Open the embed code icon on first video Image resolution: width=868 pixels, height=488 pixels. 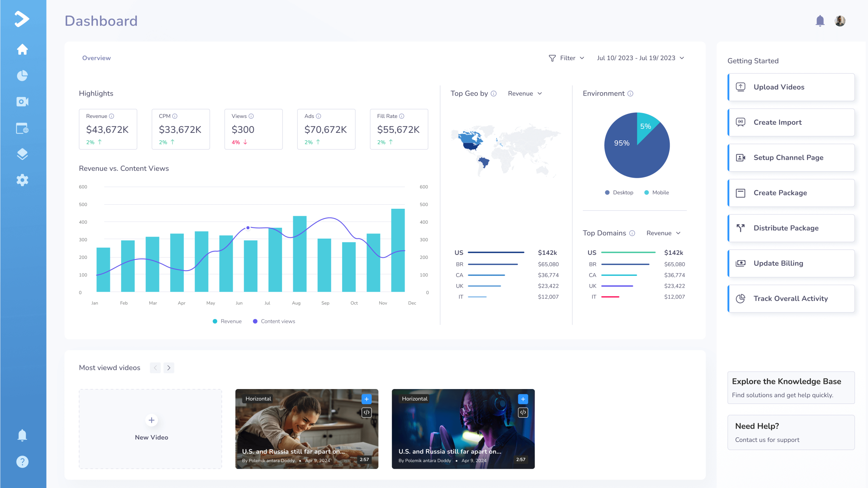pos(366,412)
